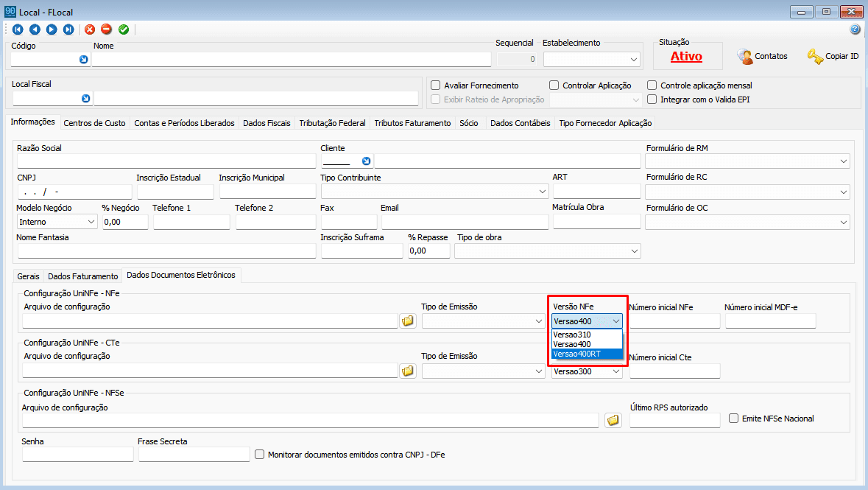Viewport: 868px width, 490px height.
Task: Go to the next record
Action: point(52,29)
